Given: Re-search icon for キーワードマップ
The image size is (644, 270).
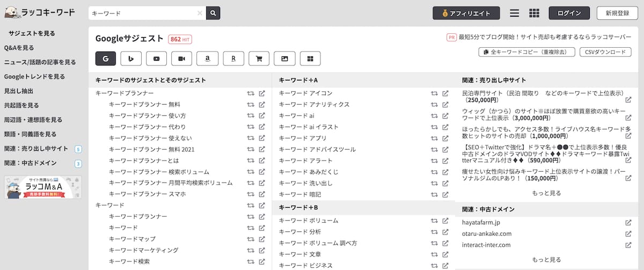Looking at the screenshot, I should tap(251, 239).
